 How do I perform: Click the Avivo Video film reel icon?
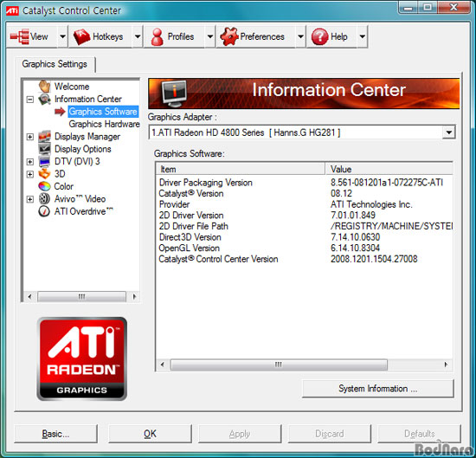45,198
